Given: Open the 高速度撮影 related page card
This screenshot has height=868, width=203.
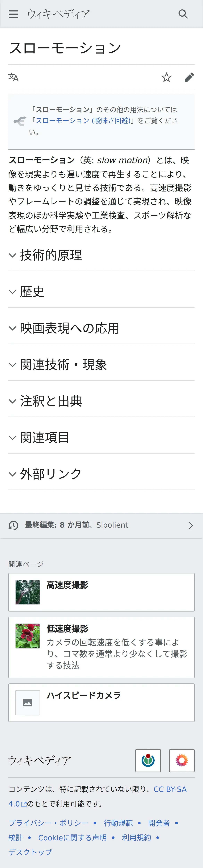Looking at the screenshot, I should pyautogui.click(x=101, y=592).
